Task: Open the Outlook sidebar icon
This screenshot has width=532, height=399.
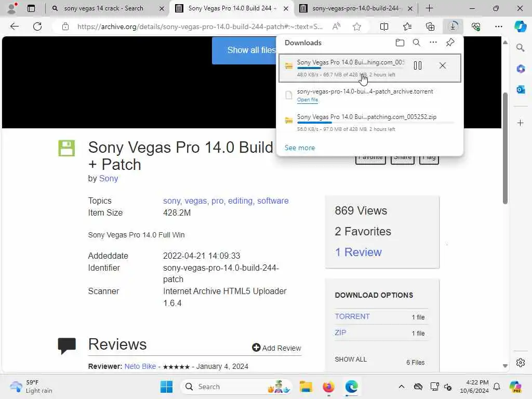Action: pos(521,89)
